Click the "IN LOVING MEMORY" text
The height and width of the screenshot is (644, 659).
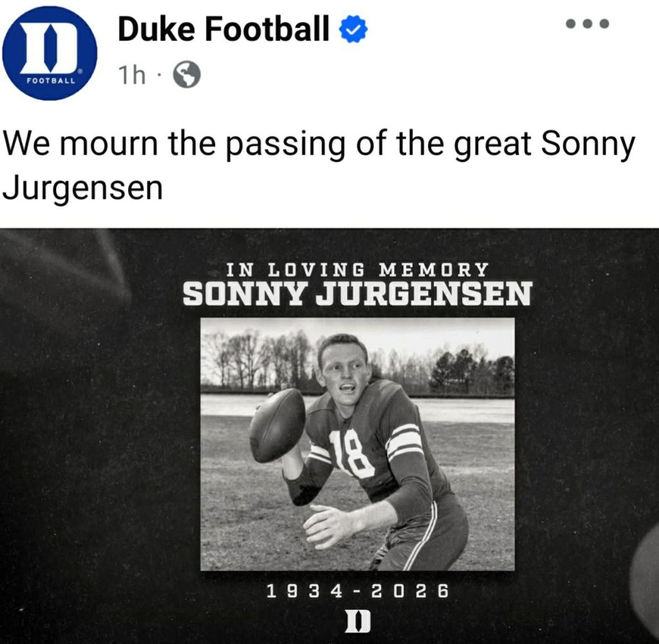[357, 269]
